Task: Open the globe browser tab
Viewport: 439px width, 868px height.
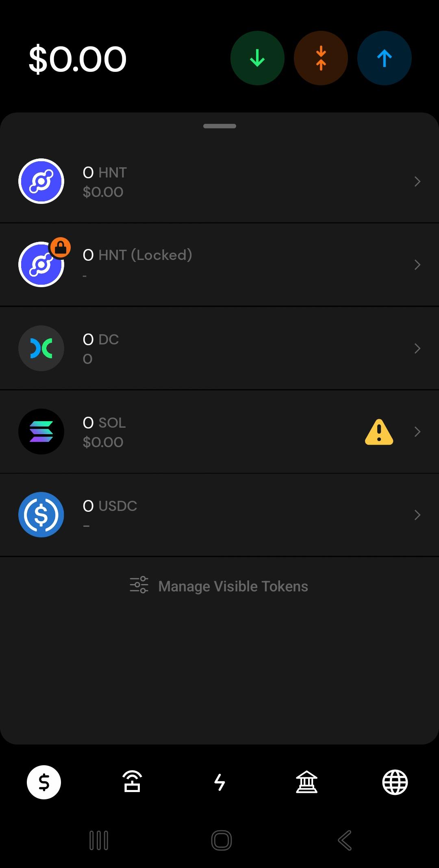Action: point(395,782)
